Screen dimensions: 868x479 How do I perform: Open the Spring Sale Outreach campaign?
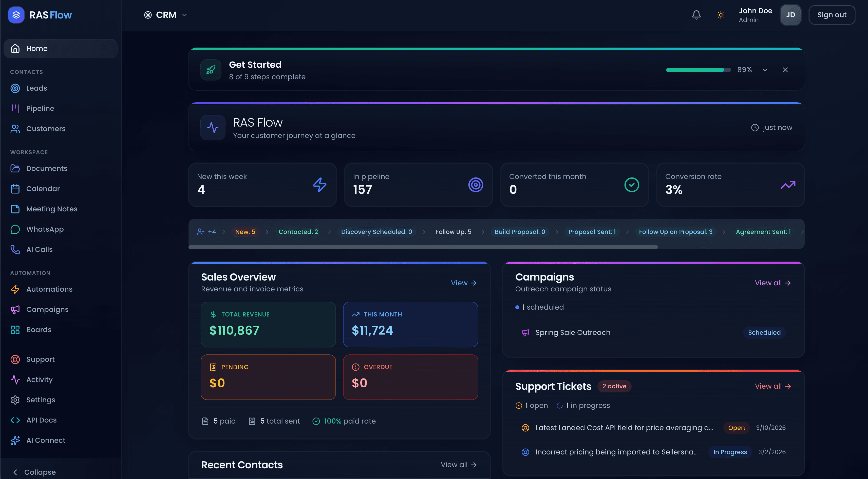click(x=573, y=332)
